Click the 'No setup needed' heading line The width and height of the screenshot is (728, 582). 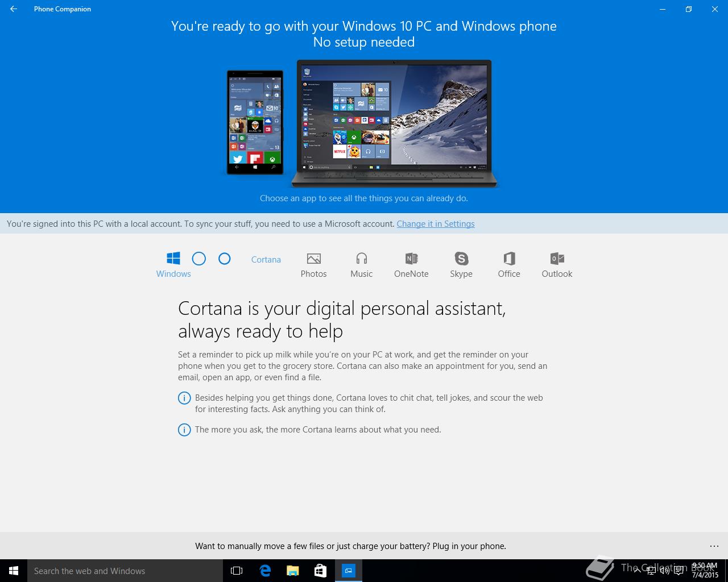click(x=364, y=42)
